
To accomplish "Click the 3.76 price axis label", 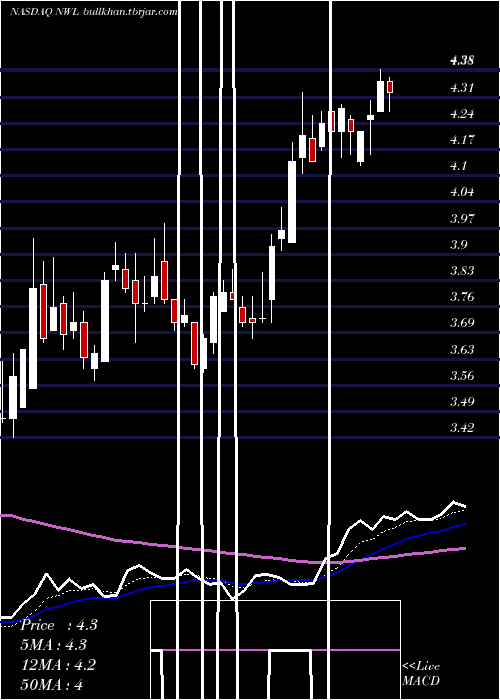I will 462,297.
